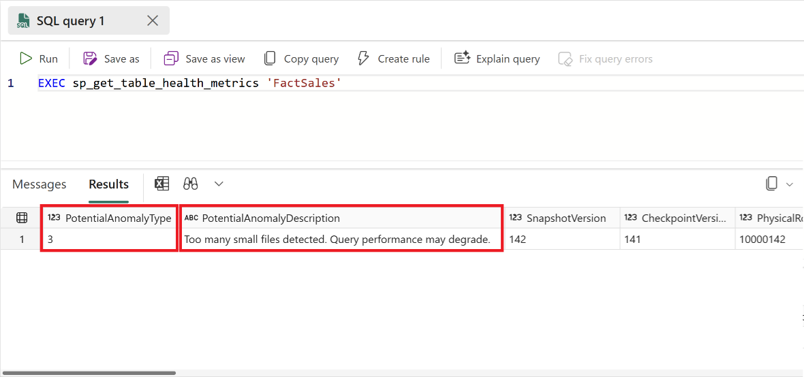Click the binoculars search icon
This screenshot has height=377, width=804.
click(x=191, y=184)
